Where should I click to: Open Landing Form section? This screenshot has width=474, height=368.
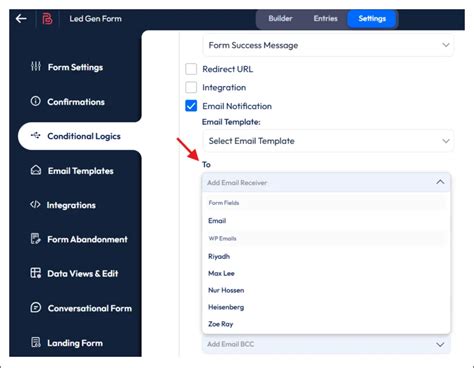[x=75, y=343]
